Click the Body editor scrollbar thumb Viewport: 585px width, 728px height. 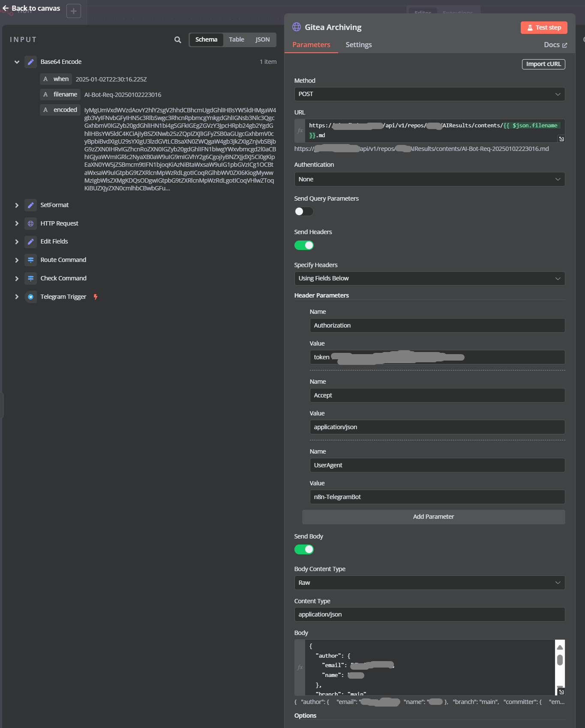560,660
